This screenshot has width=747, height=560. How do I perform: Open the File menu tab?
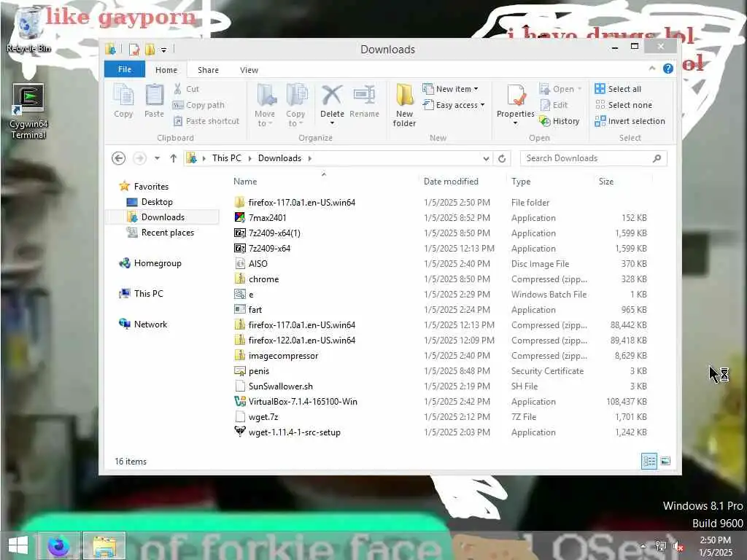pos(125,69)
